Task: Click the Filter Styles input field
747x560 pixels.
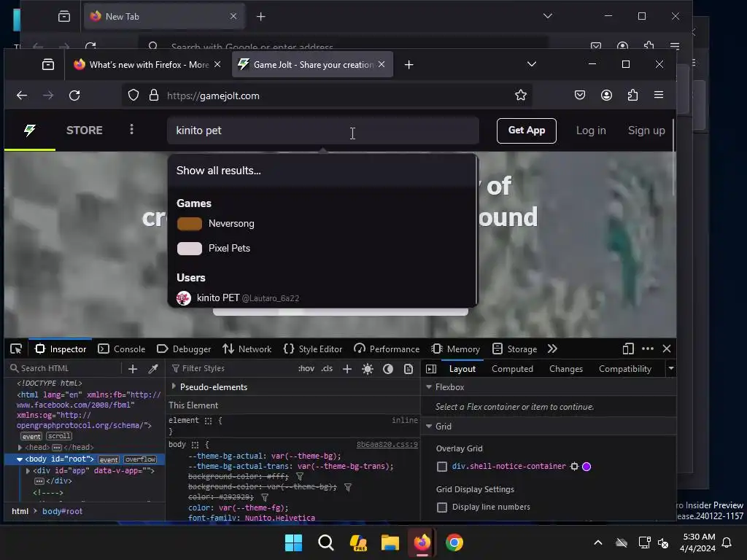Action: [x=231, y=368]
